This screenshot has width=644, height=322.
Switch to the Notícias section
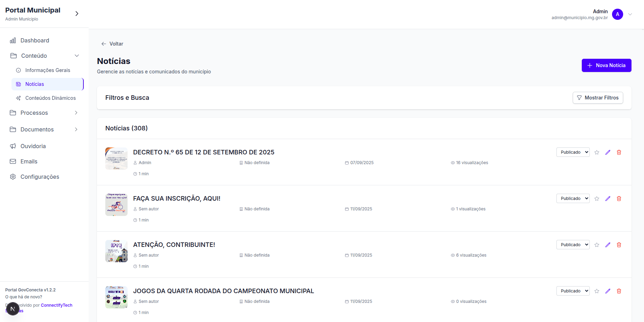point(34,84)
